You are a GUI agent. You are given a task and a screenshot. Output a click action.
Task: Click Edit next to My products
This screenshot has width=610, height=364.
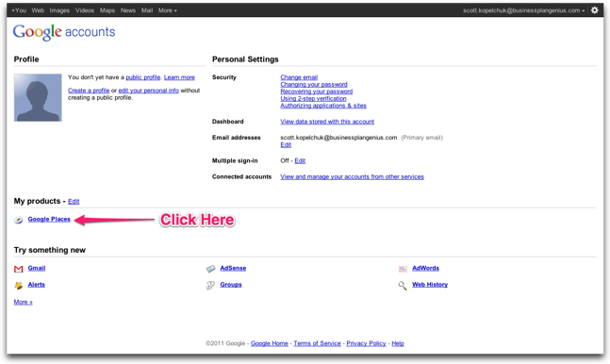click(74, 201)
